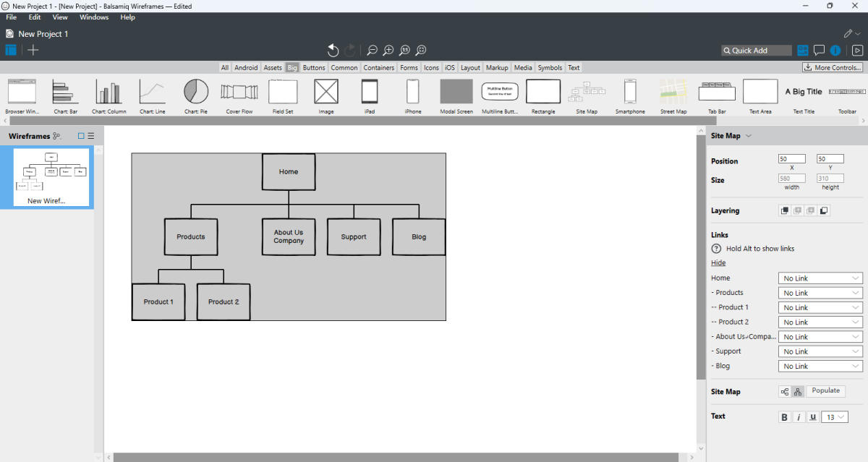Pick the Modal Screen control

click(456, 96)
